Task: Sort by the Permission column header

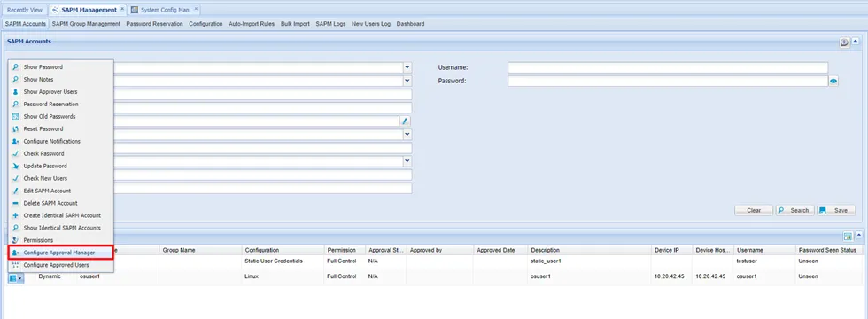Action: 345,250
